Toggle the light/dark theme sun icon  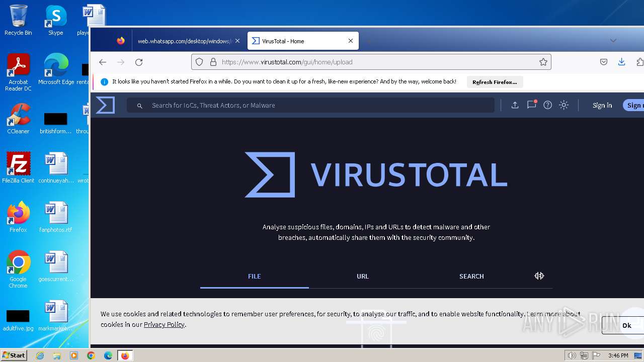(564, 105)
